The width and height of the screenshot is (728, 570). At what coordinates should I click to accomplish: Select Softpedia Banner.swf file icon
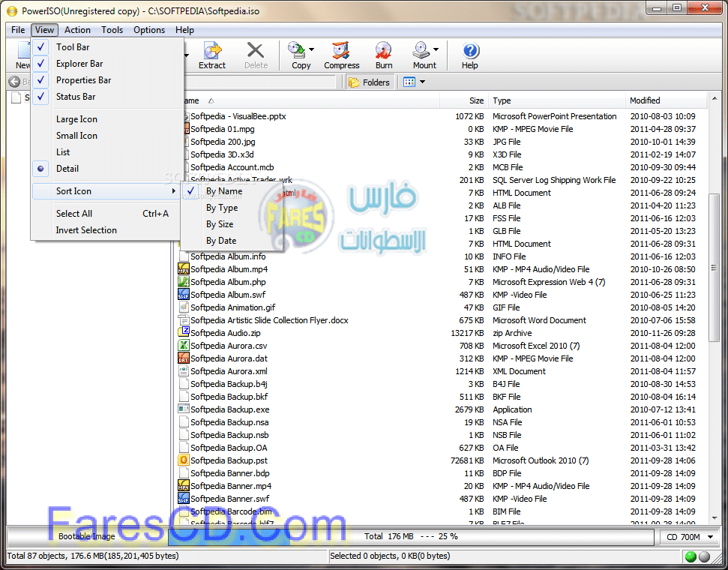click(184, 499)
